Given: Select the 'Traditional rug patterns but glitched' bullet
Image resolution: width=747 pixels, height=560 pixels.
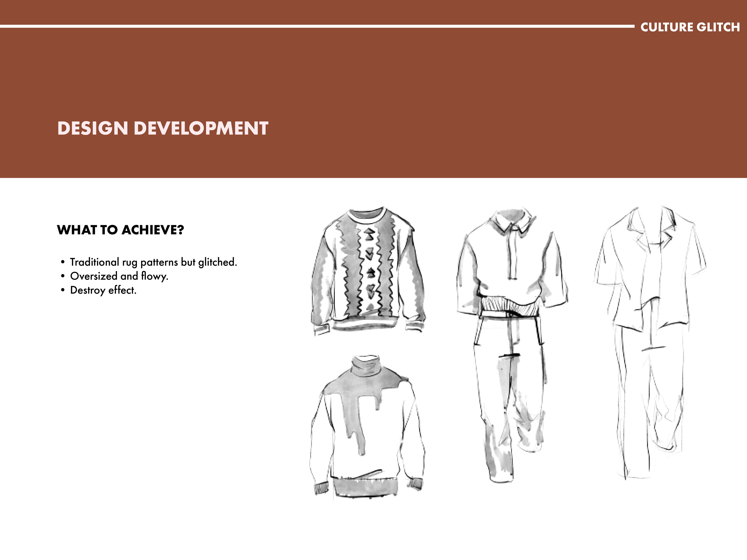Looking at the screenshot, I should (x=153, y=262).
